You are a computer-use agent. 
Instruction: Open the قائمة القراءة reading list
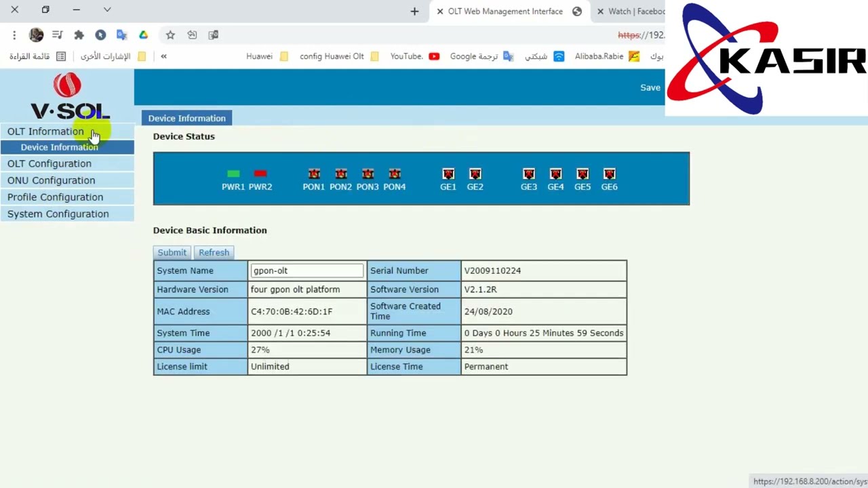(37, 56)
